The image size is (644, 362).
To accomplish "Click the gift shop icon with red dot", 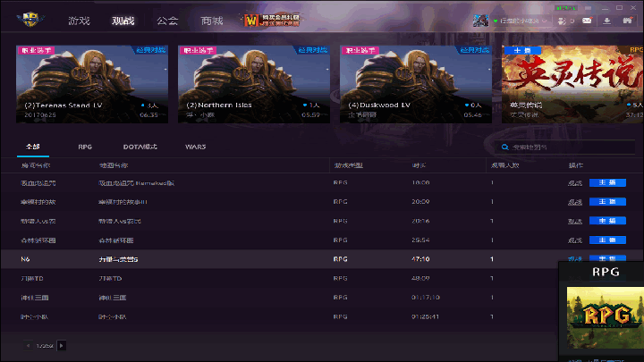I will point(627,20).
